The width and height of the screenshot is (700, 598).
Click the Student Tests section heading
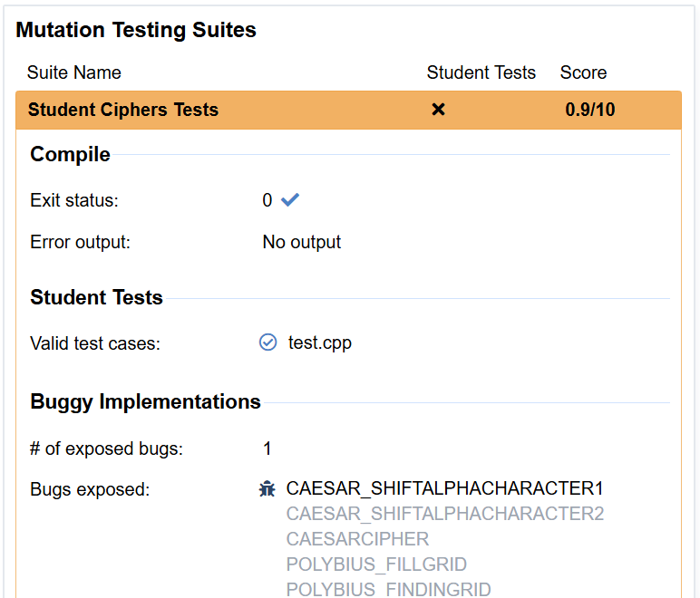pos(96,297)
